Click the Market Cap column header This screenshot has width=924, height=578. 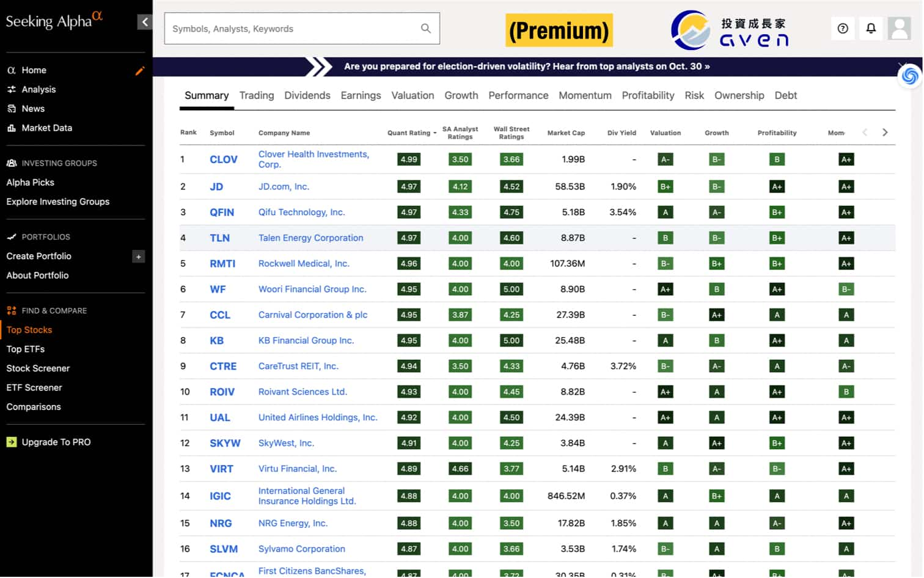coord(566,133)
